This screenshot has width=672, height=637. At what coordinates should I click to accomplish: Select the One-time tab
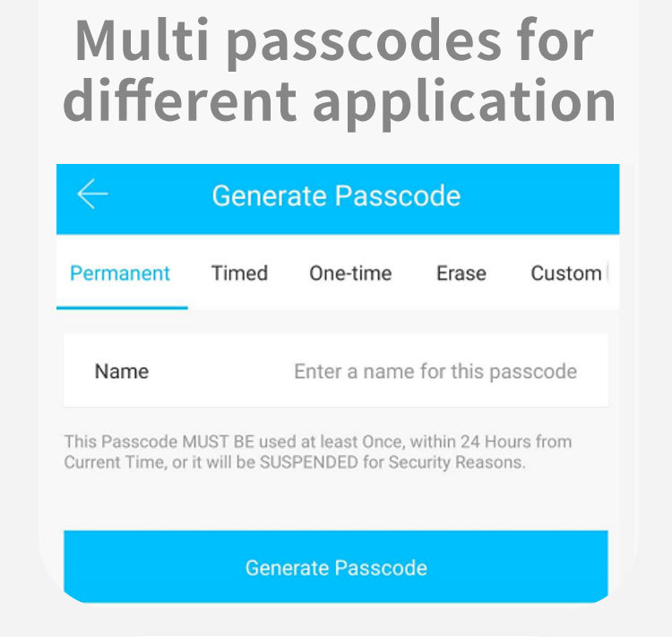[350, 273]
